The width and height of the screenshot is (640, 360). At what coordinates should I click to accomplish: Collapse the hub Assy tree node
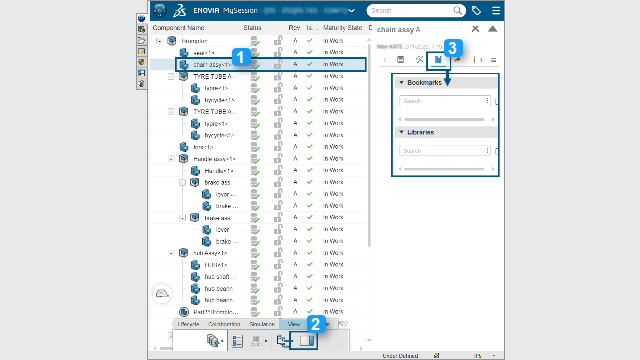[x=171, y=253]
